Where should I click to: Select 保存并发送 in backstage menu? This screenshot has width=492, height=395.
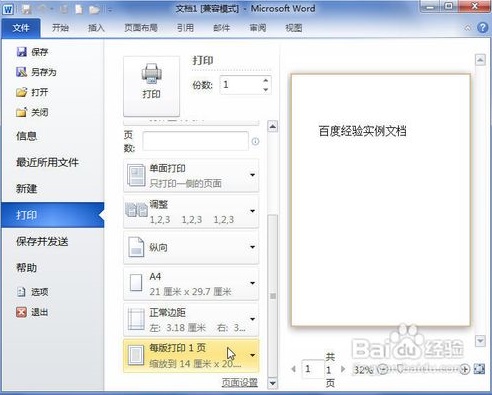[42, 242]
